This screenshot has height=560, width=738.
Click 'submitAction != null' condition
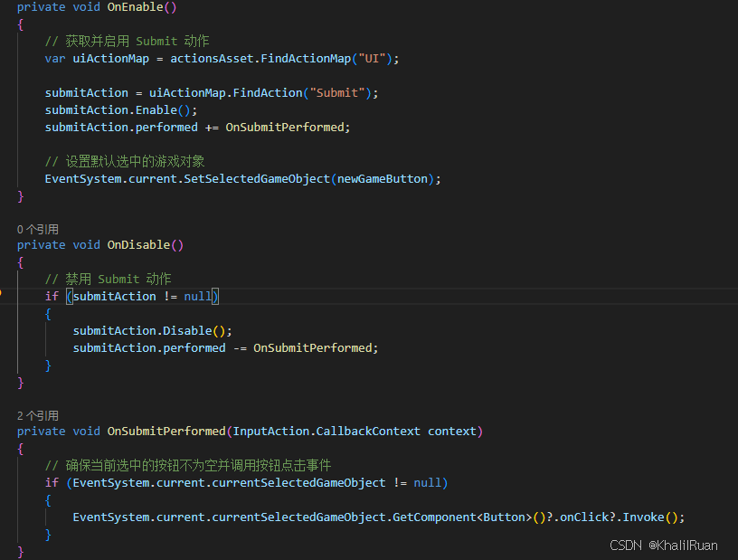pyautogui.click(x=142, y=296)
